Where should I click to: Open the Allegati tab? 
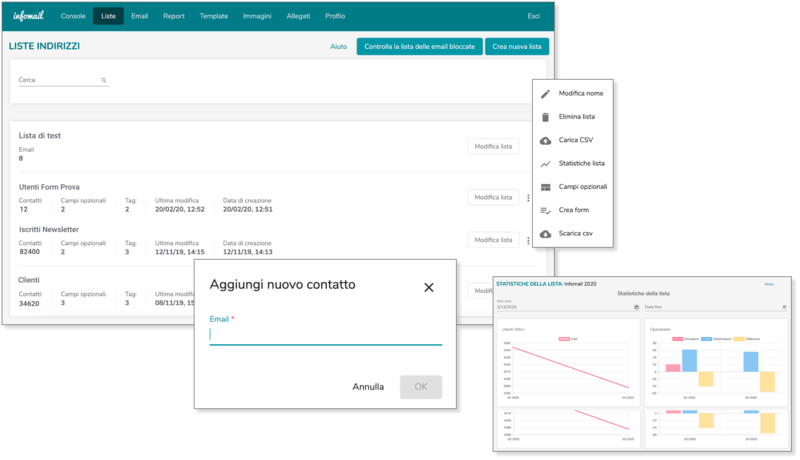point(298,16)
